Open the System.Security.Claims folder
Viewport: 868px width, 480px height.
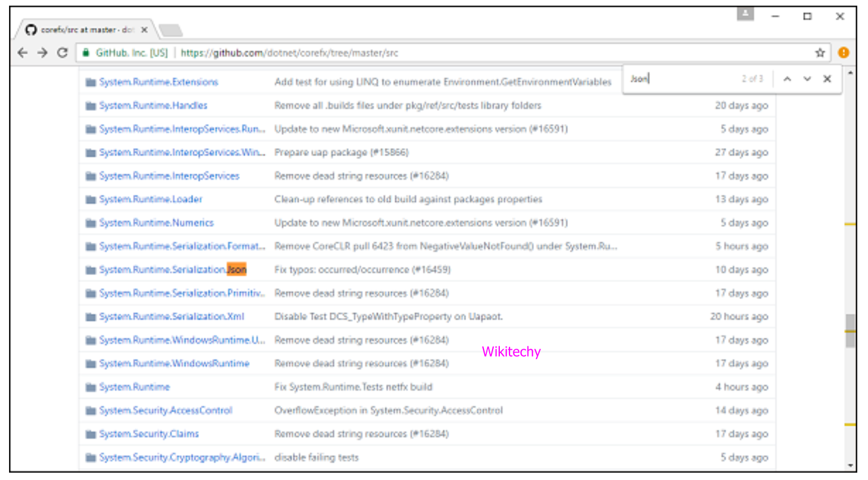coord(149,434)
